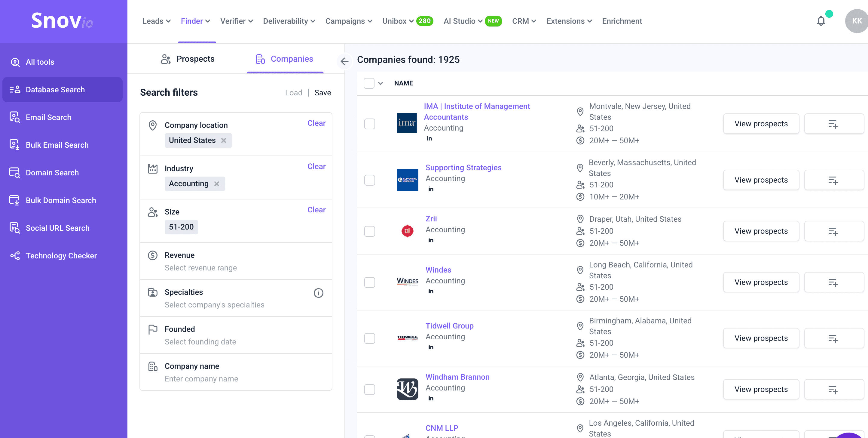Add Zrii to list icon
This screenshot has height=438, width=868.
point(833,231)
